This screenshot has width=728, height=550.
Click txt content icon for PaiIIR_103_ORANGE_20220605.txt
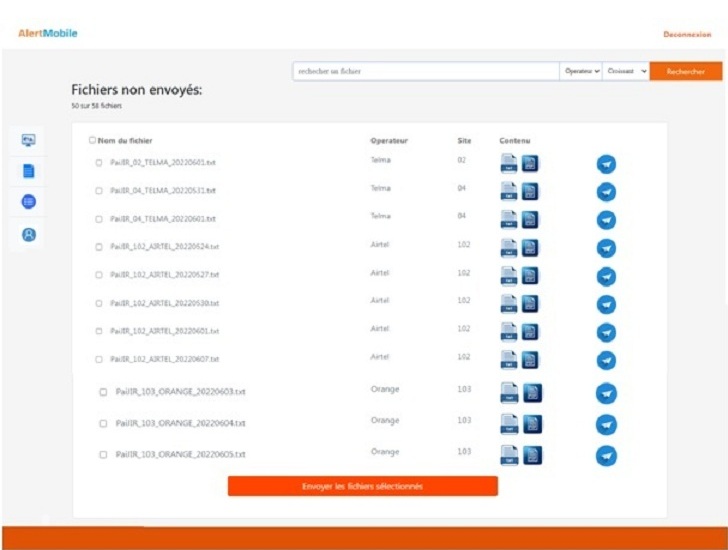click(510, 455)
